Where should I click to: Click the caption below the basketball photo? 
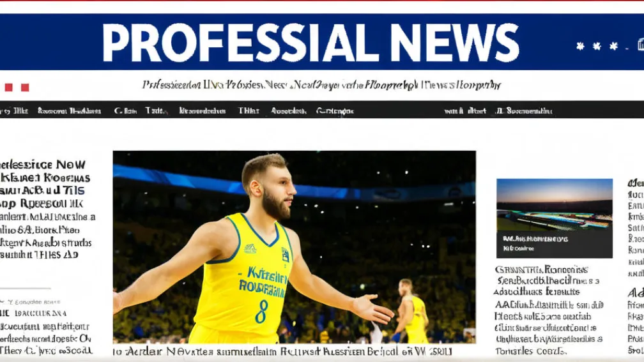282,351
